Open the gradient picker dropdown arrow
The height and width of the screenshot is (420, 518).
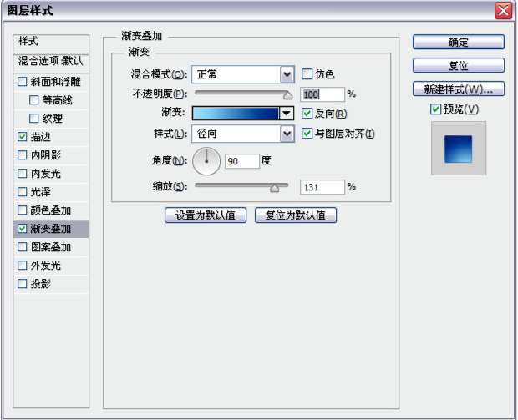pyautogui.click(x=287, y=114)
